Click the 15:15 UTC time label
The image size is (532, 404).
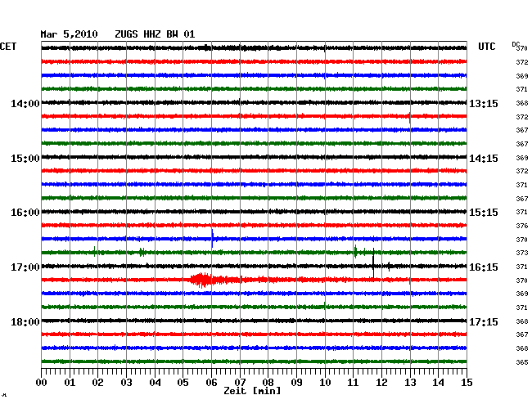pyautogui.click(x=484, y=213)
